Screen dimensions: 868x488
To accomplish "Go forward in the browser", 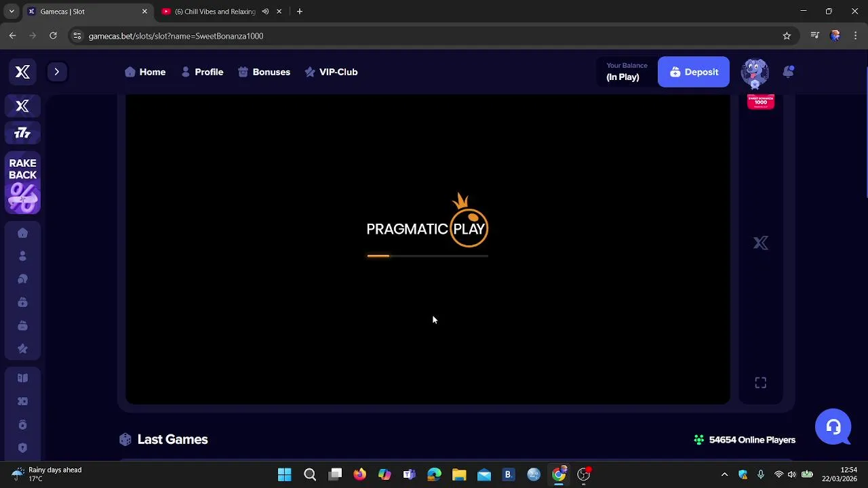I will [33, 36].
